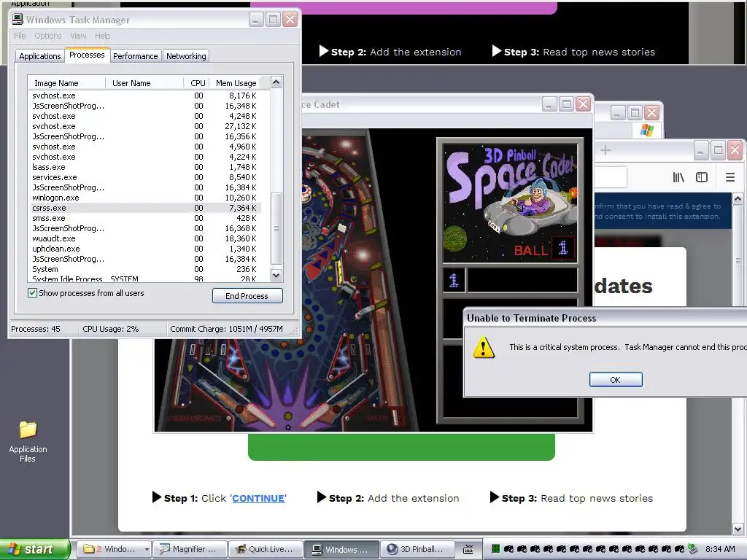Click the Start button

point(35,549)
